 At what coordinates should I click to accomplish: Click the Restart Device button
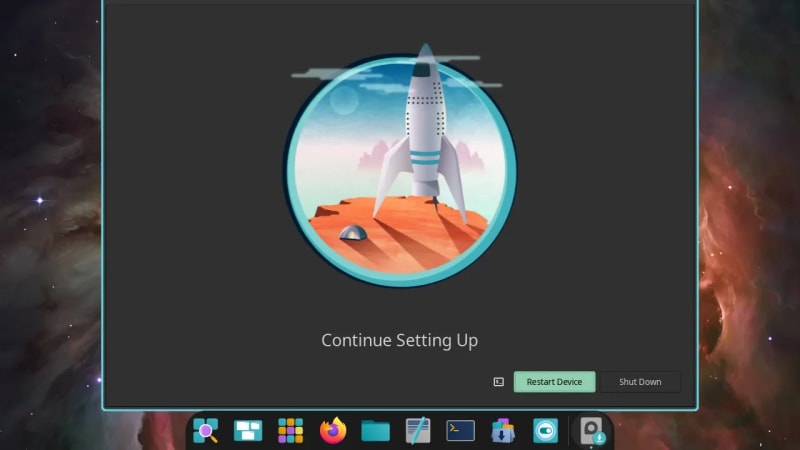pos(554,382)
